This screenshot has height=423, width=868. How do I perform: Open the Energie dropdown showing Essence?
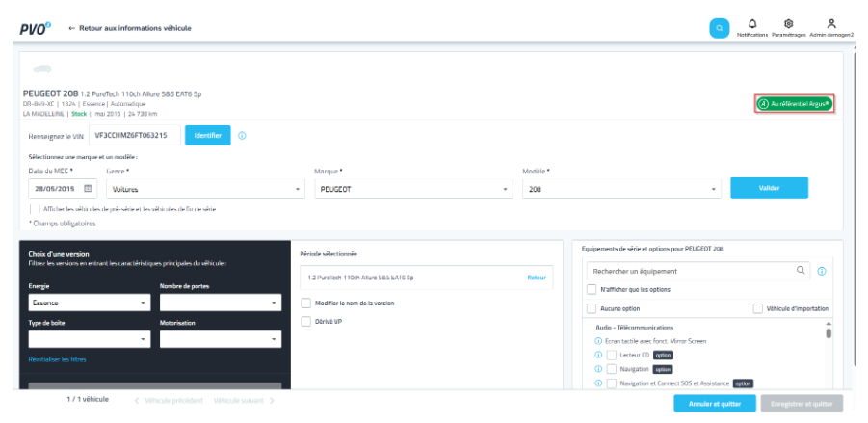(90, 303)
